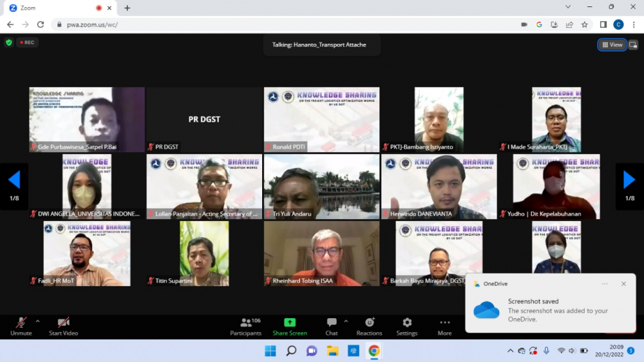644x362 pixels.
Task: Reload the Zoom page
Action: 40,24
